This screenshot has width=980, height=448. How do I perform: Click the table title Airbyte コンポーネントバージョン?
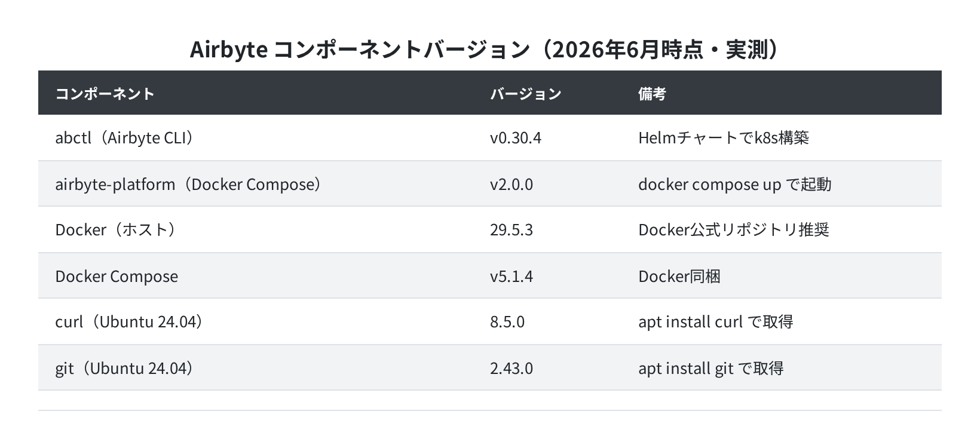click(360, 50)
